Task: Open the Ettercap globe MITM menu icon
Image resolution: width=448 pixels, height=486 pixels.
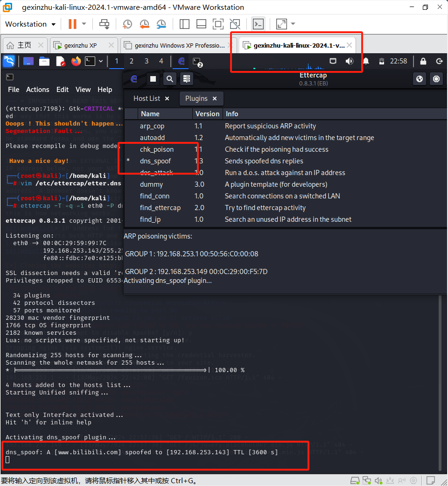Action: pos(420,79)
